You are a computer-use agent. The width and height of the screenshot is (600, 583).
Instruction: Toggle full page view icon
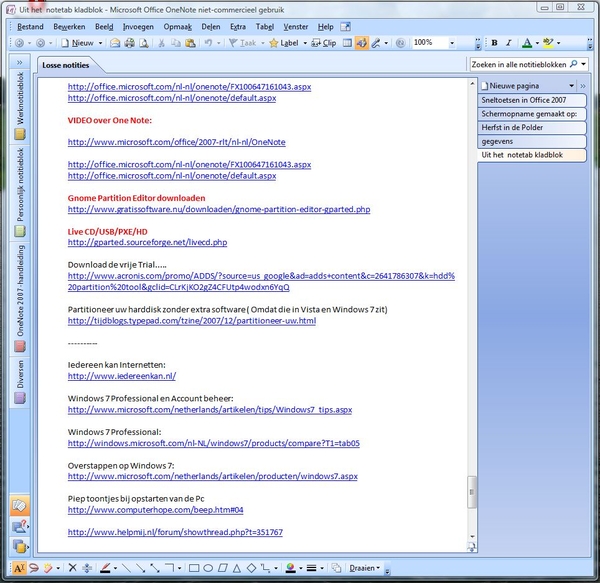pos(347,43)
